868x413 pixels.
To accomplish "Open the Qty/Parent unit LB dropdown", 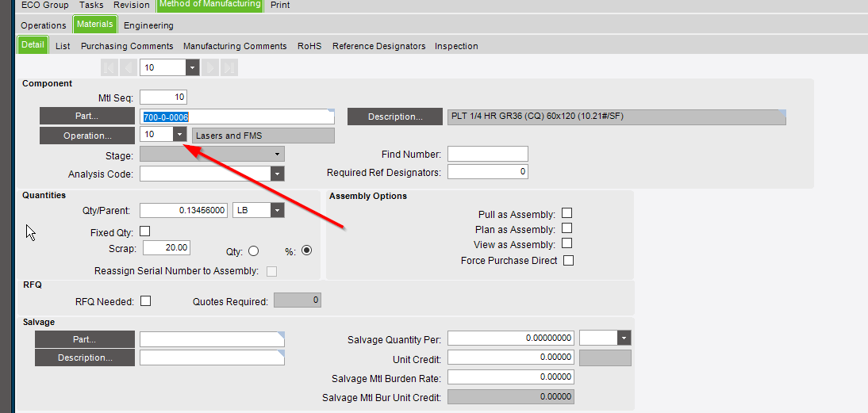I will tap(278, 210).
